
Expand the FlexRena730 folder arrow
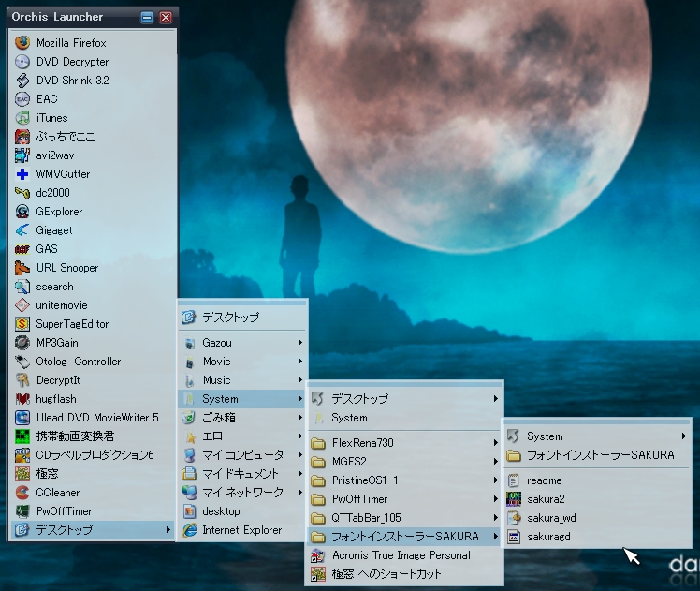pos(496,443)
